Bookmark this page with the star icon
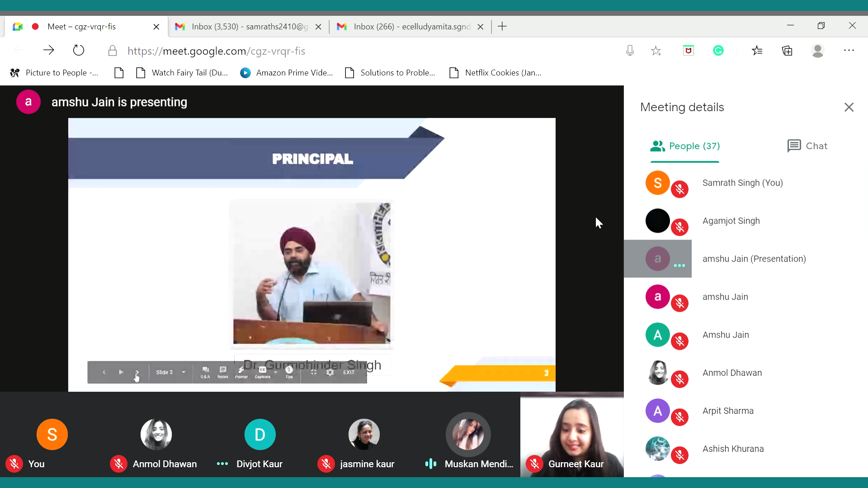Image resolution: width=868 pixels, height=488 pixels. click(x=656, y=51)
